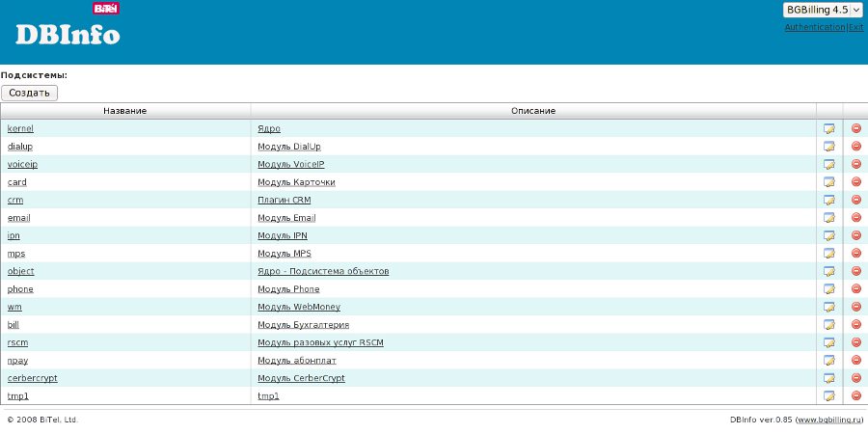Edit the crm subsystem row

click(829, 200)
